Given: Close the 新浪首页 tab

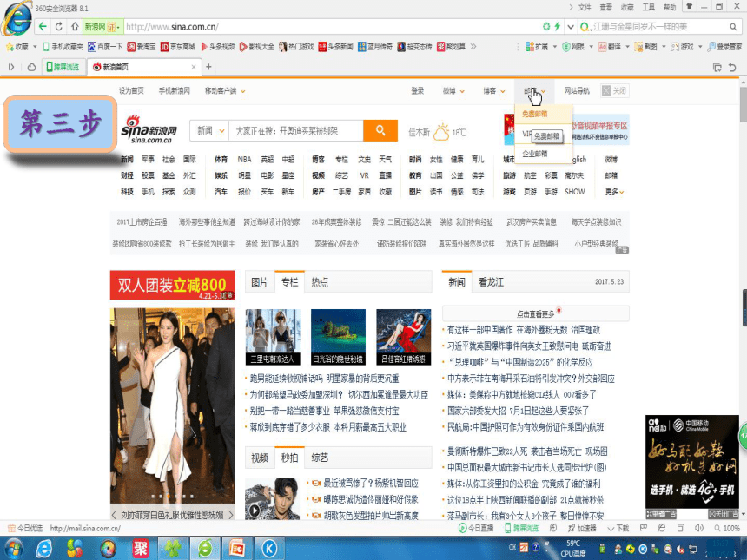Looking at the screenshot, I should pyautogui.click(x=194, y=67).
